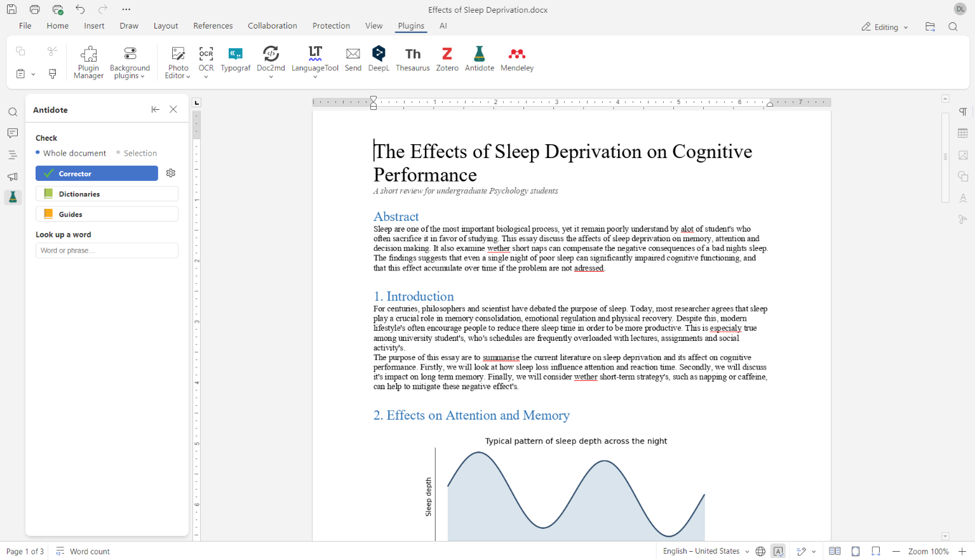
Task: Click the Paste clipboard icon
Action: pyautogui.click(x=20, y=74)
